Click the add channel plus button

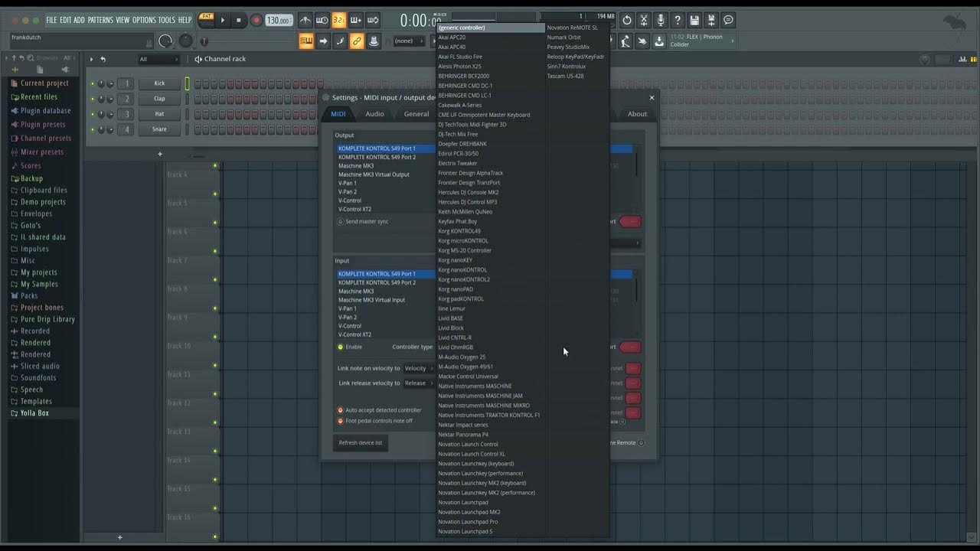160,154
